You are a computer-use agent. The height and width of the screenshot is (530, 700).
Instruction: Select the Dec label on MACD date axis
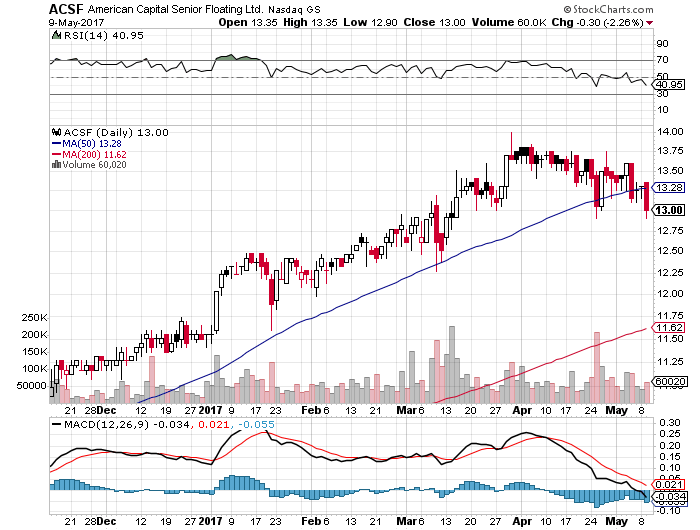click(x=107, y=521)
